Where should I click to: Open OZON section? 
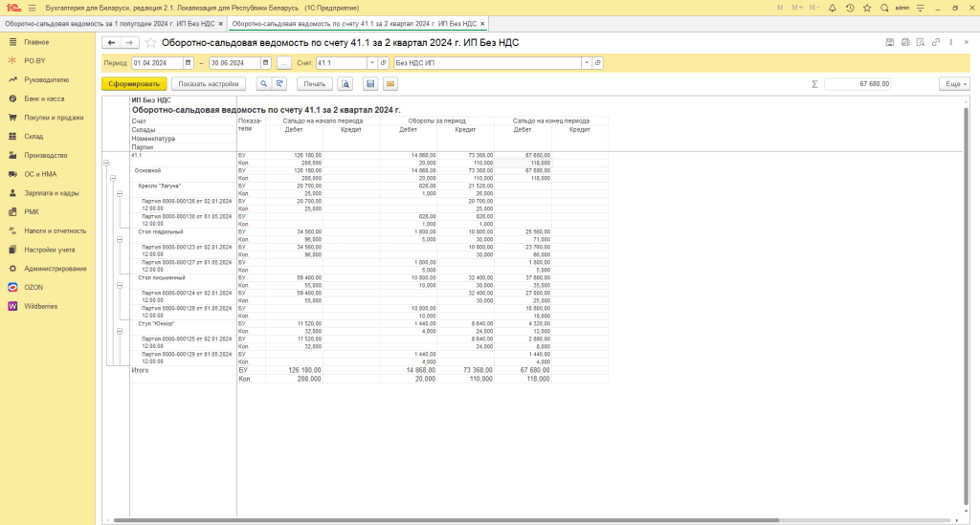point(33,287)
